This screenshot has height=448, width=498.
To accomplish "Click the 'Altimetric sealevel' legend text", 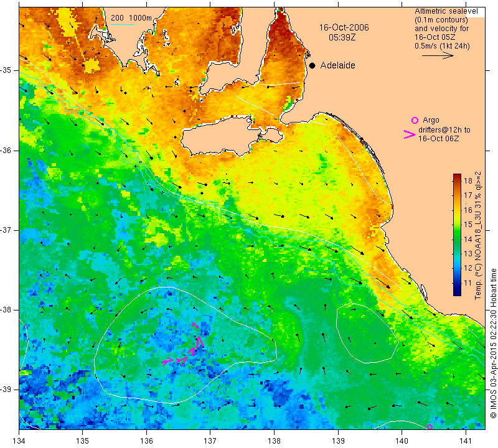I will 446,11.
